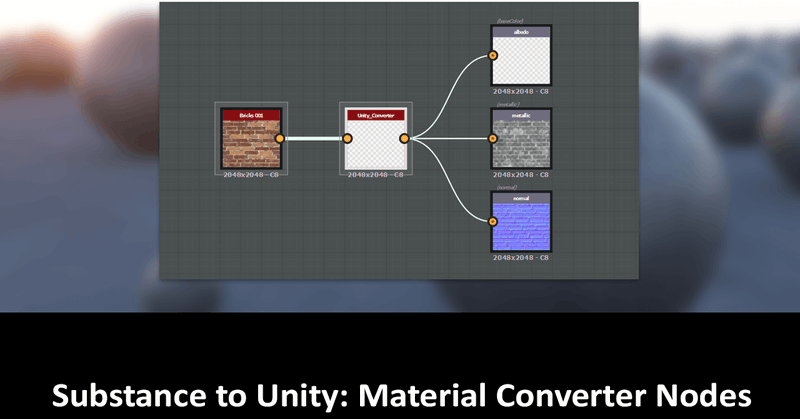Screen dimensions: 800x419
Task: Select the metallic output node
Action: (x=521, y=138)
